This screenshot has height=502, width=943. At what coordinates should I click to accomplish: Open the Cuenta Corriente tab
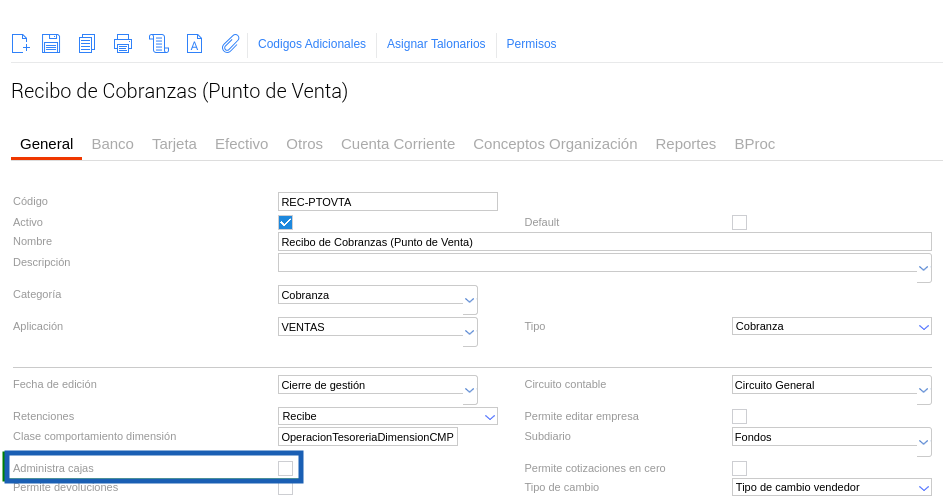pos(397,144)
